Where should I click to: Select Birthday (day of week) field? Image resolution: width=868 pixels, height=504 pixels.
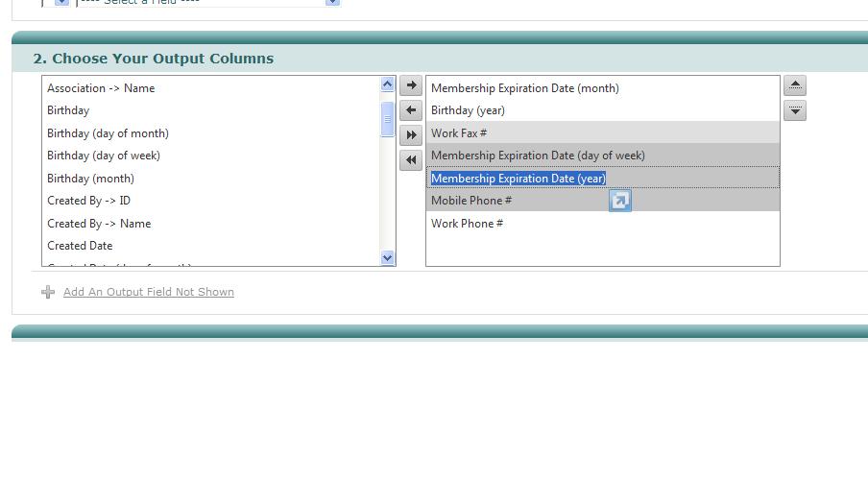click(211, 156)
